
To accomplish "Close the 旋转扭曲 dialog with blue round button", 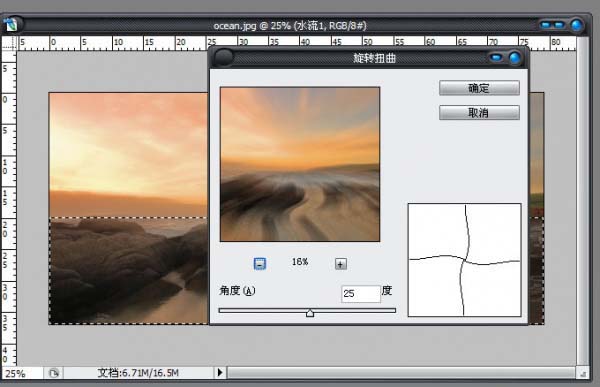I will coord(515,58).
